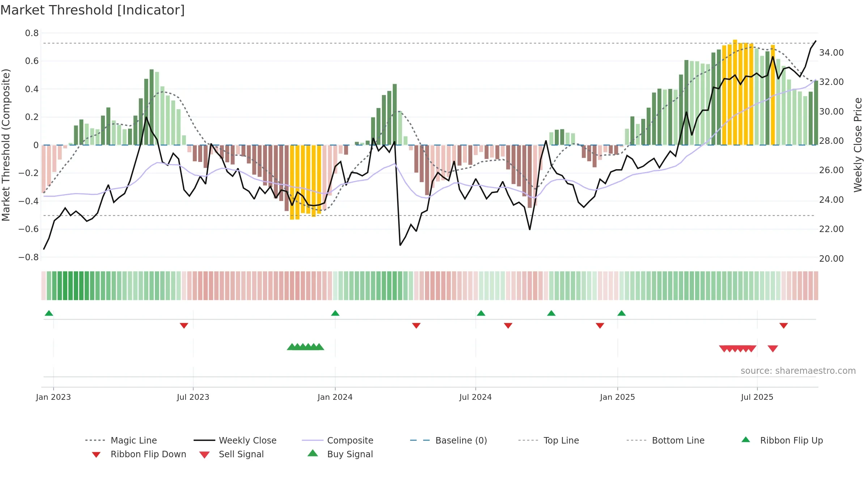868x488 pixels.
Task: Toggle the Ribbon Flip Up legend entry
Action: [x=782, y=440]
